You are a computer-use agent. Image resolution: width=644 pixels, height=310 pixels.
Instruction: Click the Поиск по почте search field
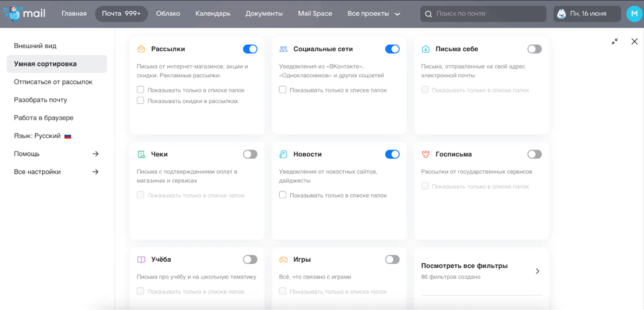(x=488, y=14)
